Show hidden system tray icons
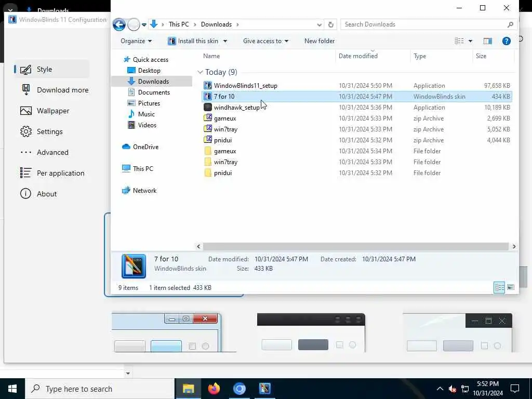The width and height of the screenshot is (532, 399). pos(440,389)
